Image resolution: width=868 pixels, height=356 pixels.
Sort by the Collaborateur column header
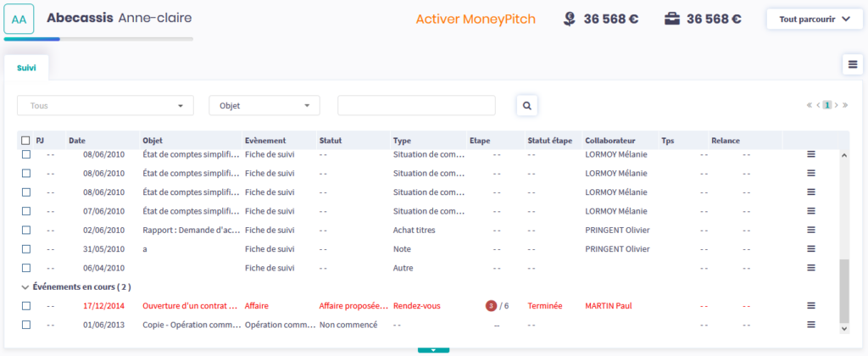click(609, 141)
